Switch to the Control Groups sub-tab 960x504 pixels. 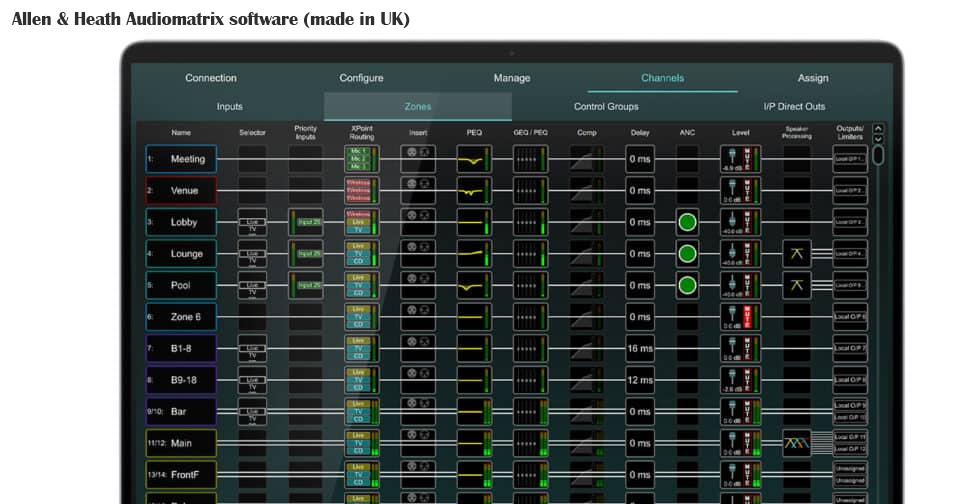[606, 106]
